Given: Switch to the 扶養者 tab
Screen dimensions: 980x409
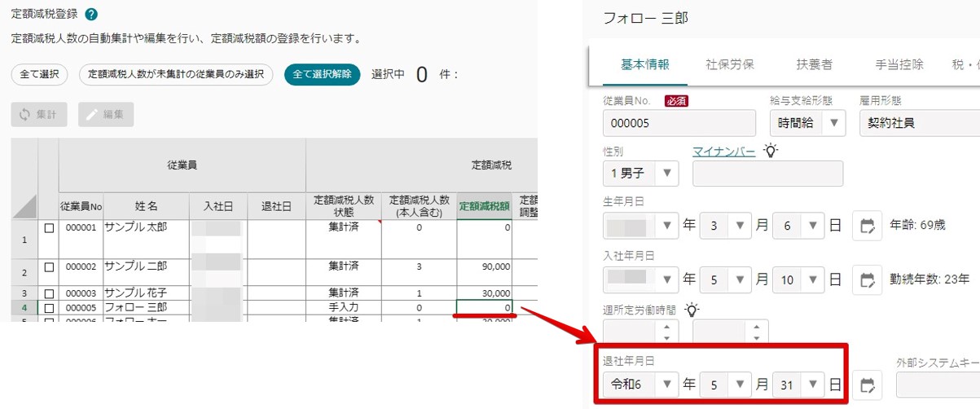Looking at the screenshot, I should (x=815, y=64).
